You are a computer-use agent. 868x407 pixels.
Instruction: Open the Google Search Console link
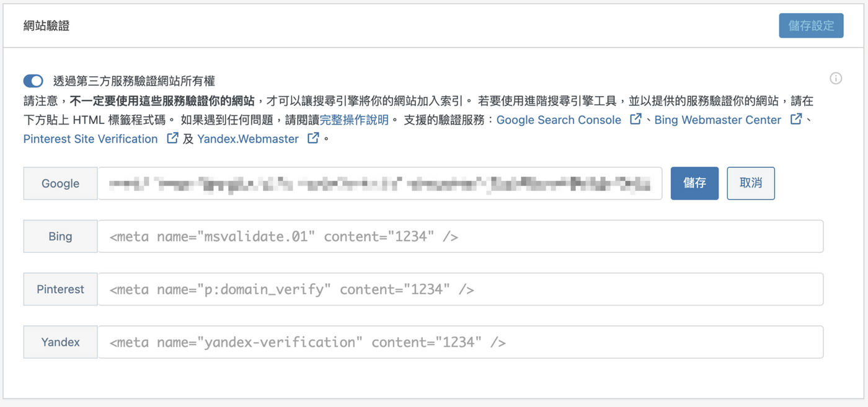pyautogui.click(x=559, y=120)
